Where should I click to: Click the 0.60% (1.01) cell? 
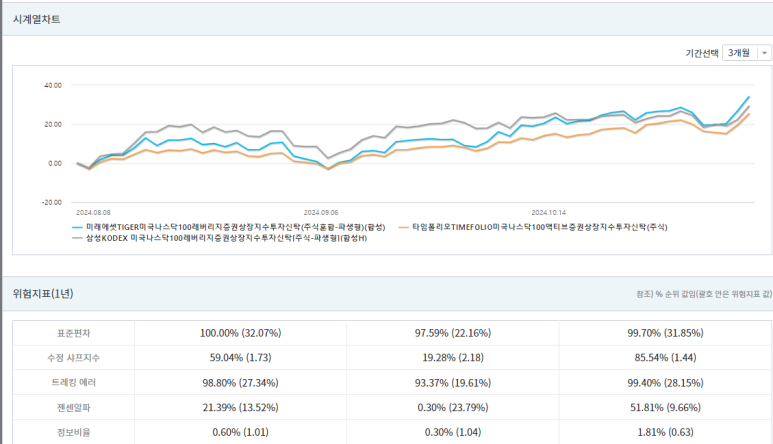[241, 432]
